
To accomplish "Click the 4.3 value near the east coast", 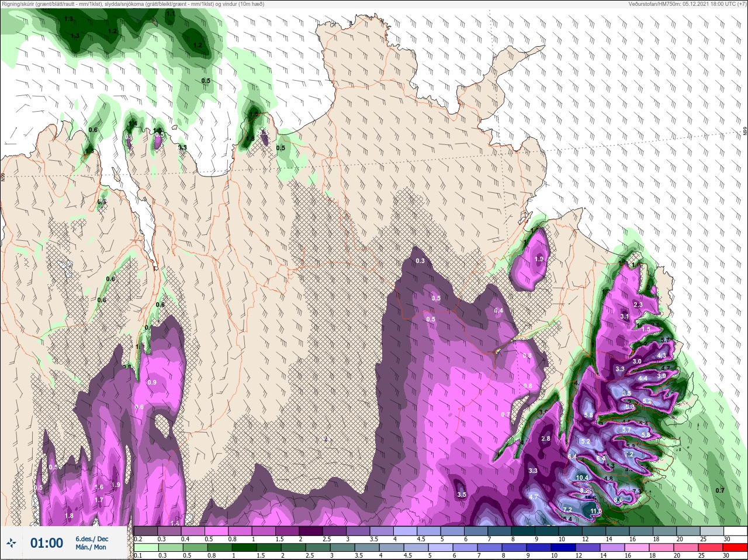I will (662, 355).
